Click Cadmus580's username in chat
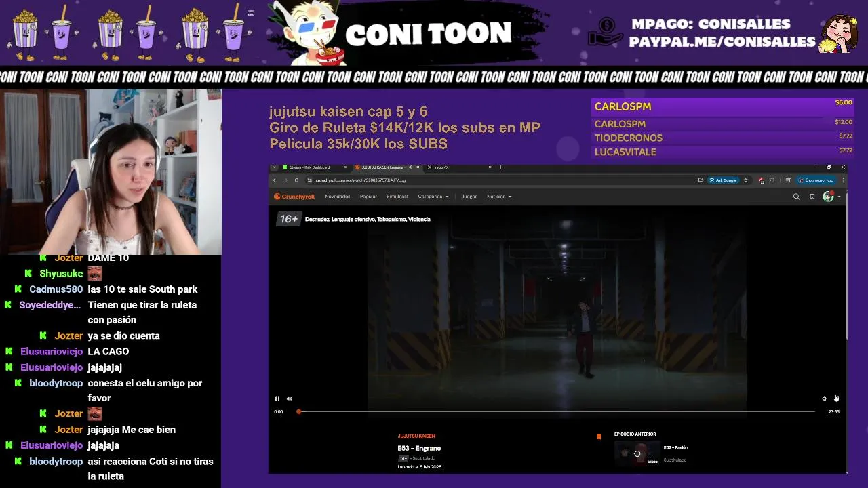This screenshot has width=868, height=488. (56, 289)
